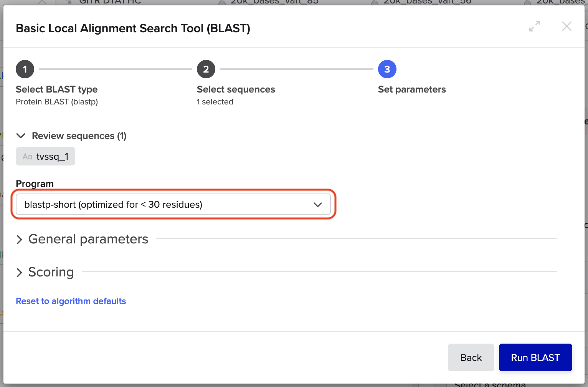This screenshot has height=387, width=588.
Task: Go to the Select BLAST type step label
Action: pyautogui.click(x=56, y=89)
